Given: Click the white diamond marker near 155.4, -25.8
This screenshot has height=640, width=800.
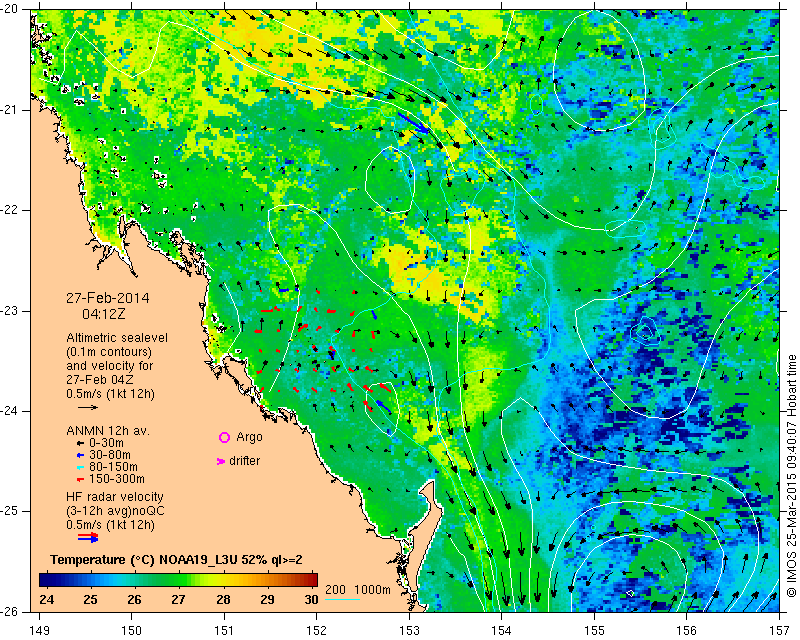Looking at the screenshot, I should pos(631,593).
